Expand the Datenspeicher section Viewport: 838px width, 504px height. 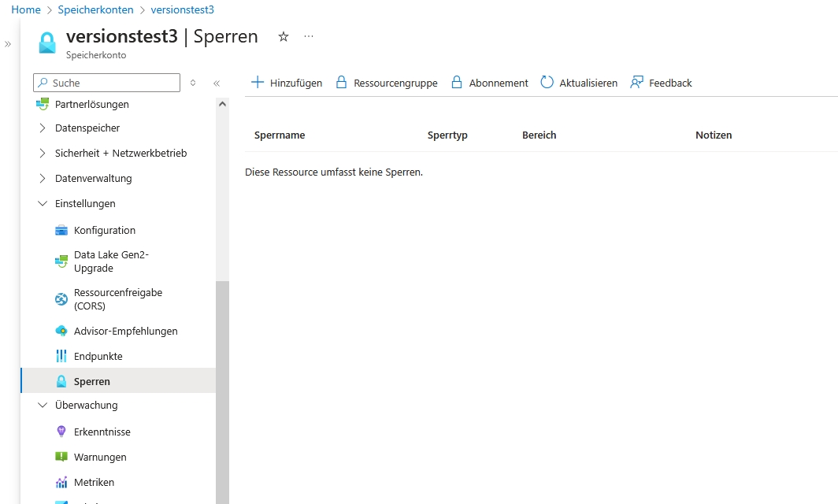click(43, 128)
